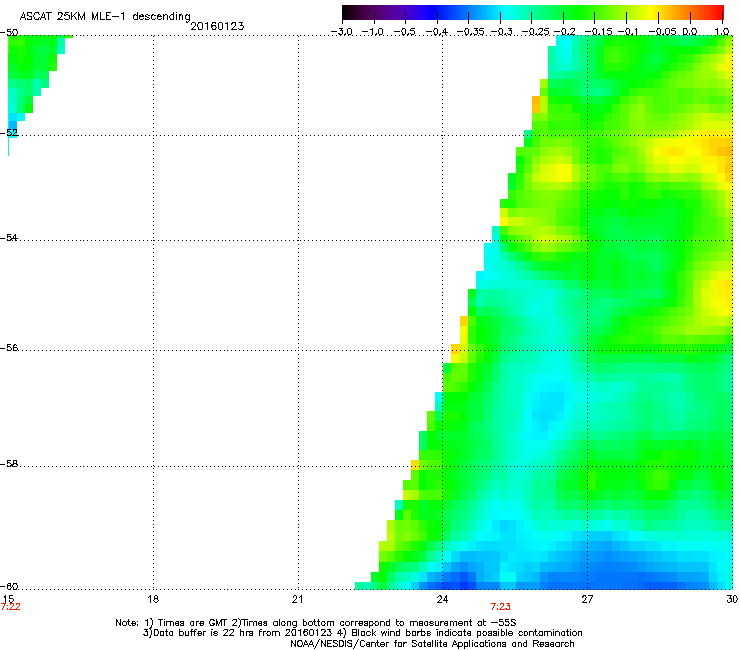Image resolution: width=740 pixels, height=650 pixels.
Task: Click the -0.05 label on the color scale
Action: pyautogui.click(x=663, y=32)
